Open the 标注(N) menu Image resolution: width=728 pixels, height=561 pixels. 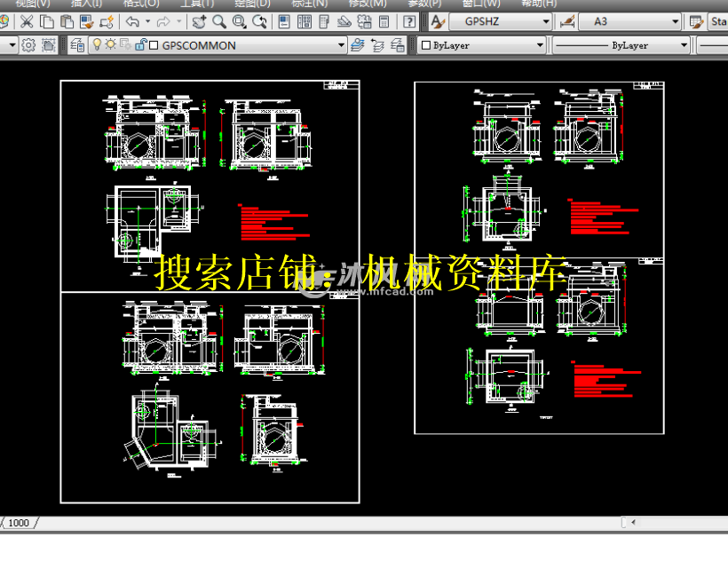point(310,4)
